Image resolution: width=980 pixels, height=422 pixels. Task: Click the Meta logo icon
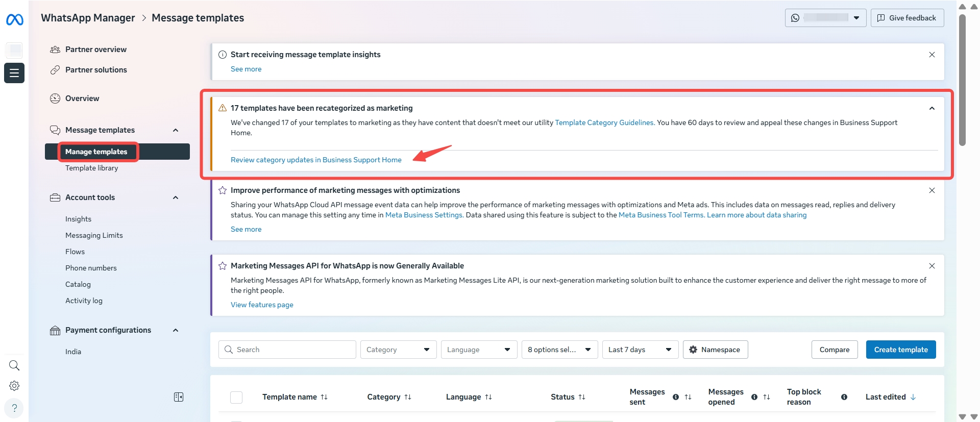(14, 20)
